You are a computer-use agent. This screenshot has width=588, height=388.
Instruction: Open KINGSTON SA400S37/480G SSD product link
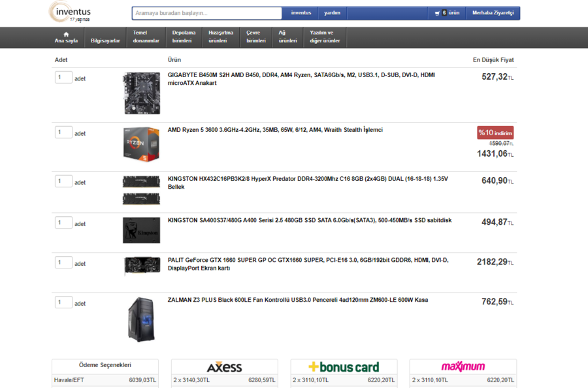[310, 220]
